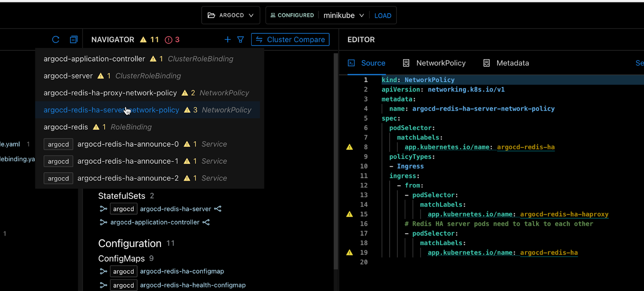This screenshot has width=644, height=291.
Task: Click warning icon on argocd-redis RoleBinding row
Action: 96,127
